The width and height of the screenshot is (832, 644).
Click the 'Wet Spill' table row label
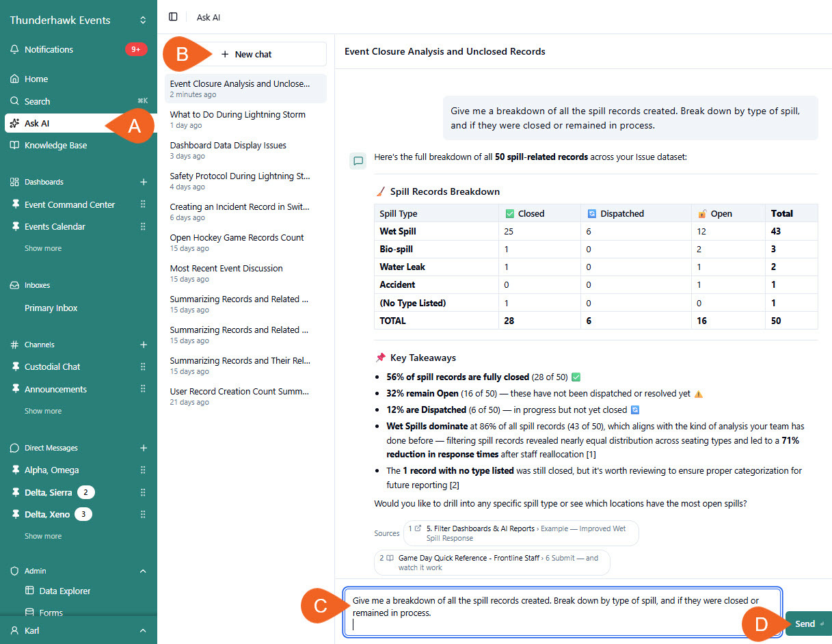pos(398,231)
